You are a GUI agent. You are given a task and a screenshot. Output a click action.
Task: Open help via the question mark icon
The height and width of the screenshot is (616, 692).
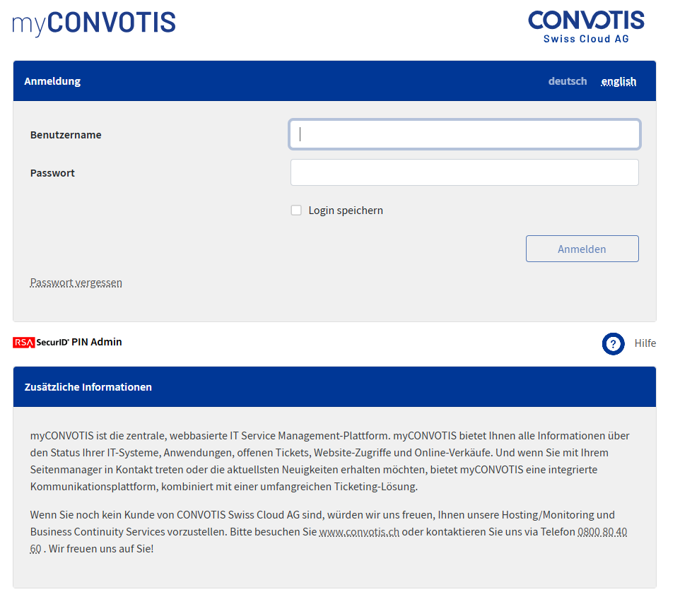pyautogui.click(x=613, y=344)
